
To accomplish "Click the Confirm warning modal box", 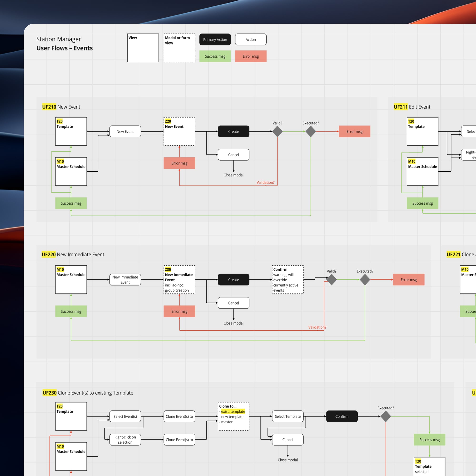I will pos(288,280).
